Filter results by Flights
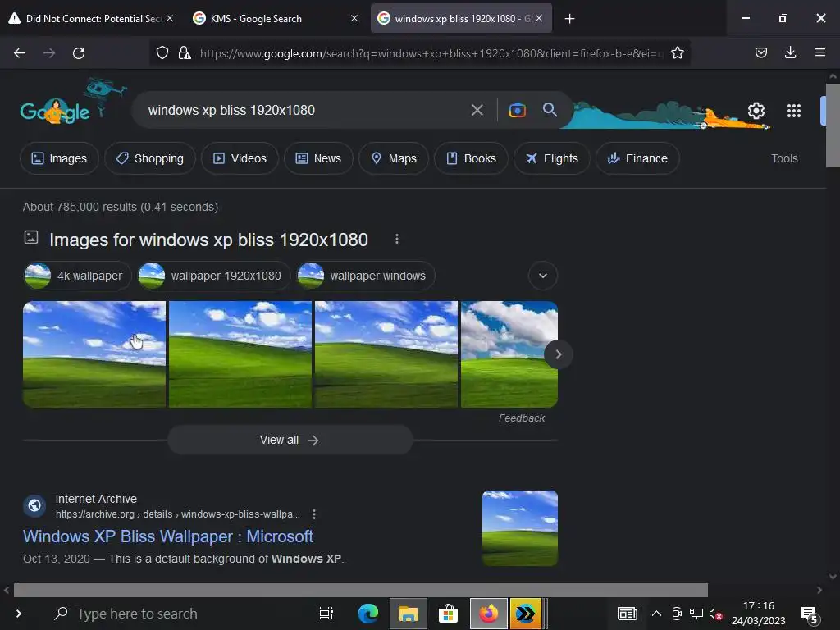 pos(552,158)
